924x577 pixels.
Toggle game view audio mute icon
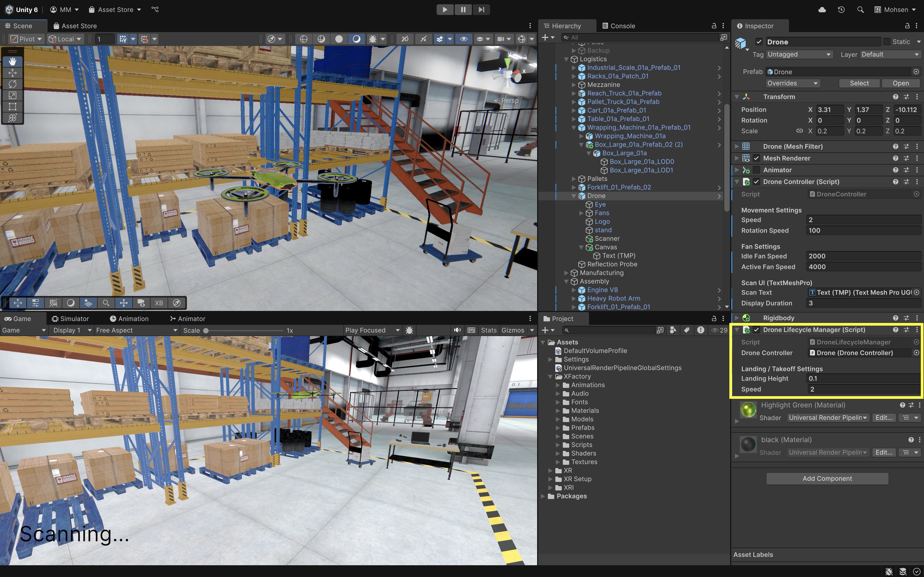pyautogui.click(x=457, y=330)
